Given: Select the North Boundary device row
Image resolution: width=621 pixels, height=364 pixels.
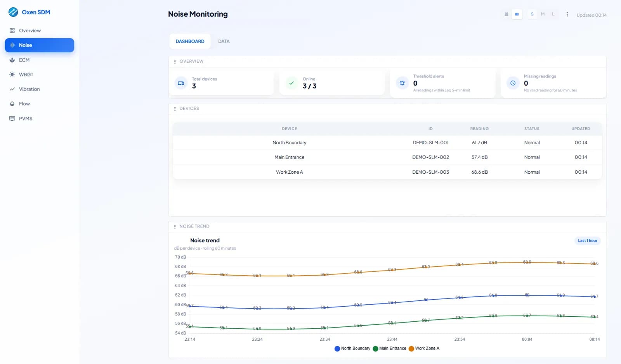Looking at the screenshot, I should pyautogui.click(x=387, y=143).
